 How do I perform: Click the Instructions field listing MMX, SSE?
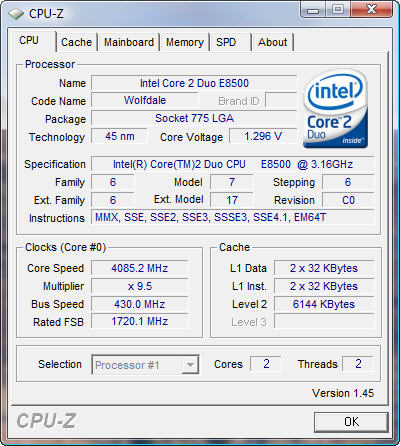coord(233,218)
